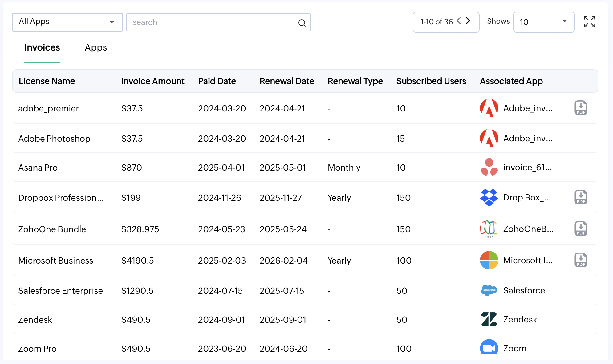Click the Zendesk logo icon

(489, 319)
